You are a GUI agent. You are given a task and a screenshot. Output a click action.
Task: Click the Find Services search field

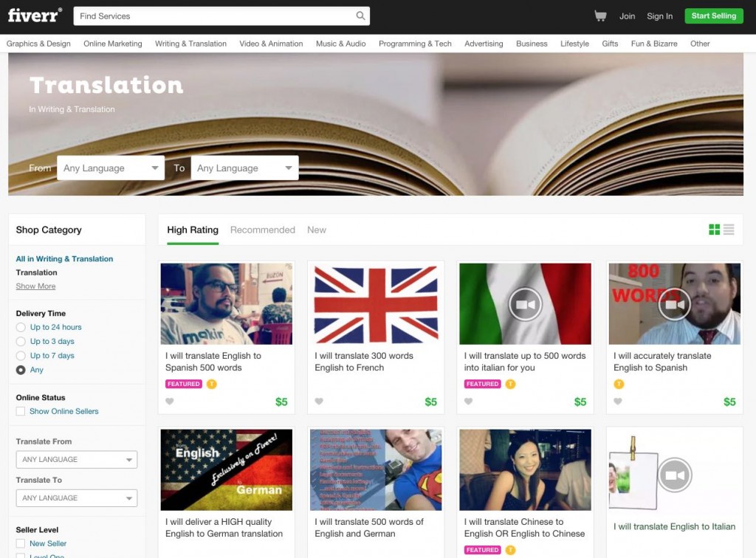pyautogui.click(x=221, y=15)
